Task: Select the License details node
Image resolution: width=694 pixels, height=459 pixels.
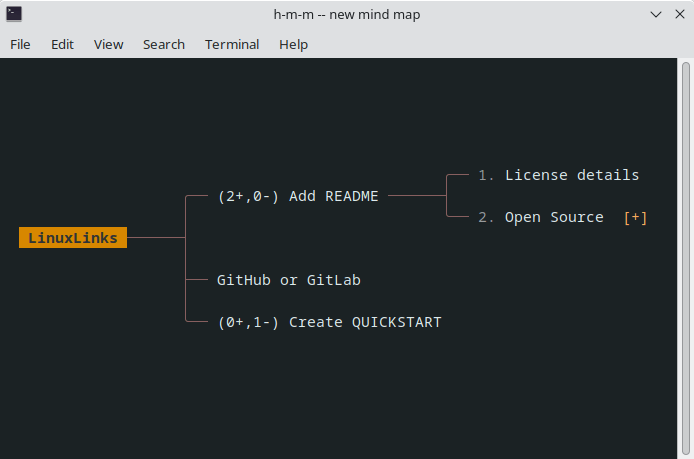Action: point(571,175)
